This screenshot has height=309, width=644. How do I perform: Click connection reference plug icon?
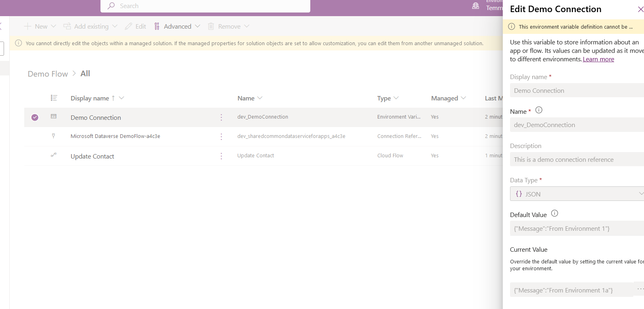coord(53,136)
